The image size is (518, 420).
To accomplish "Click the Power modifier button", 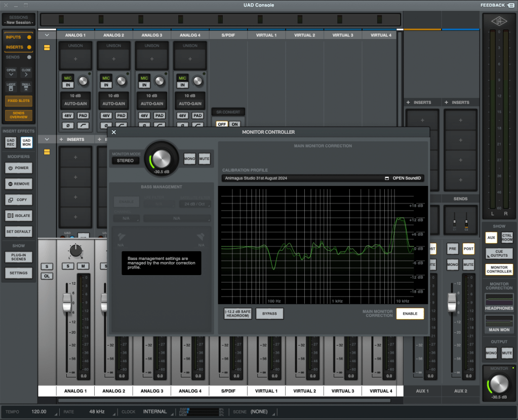I will coord(18,168).
